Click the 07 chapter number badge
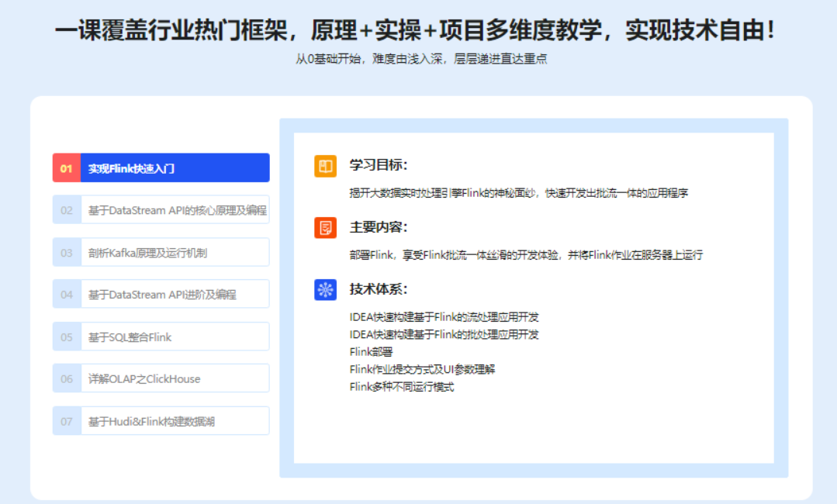837x504 pixels. [67, 420]
